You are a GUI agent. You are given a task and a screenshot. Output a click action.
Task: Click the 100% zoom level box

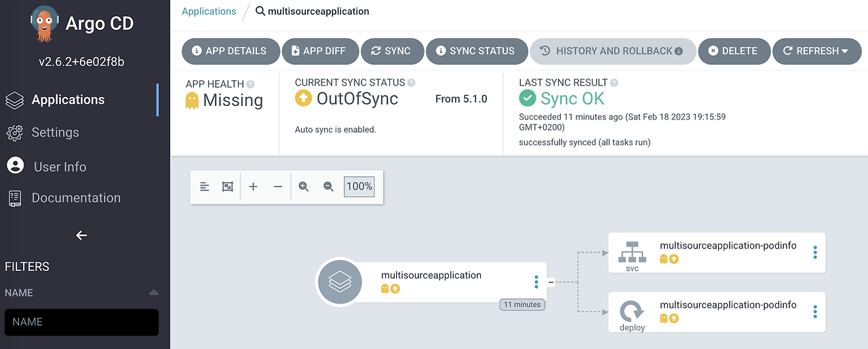359,186
